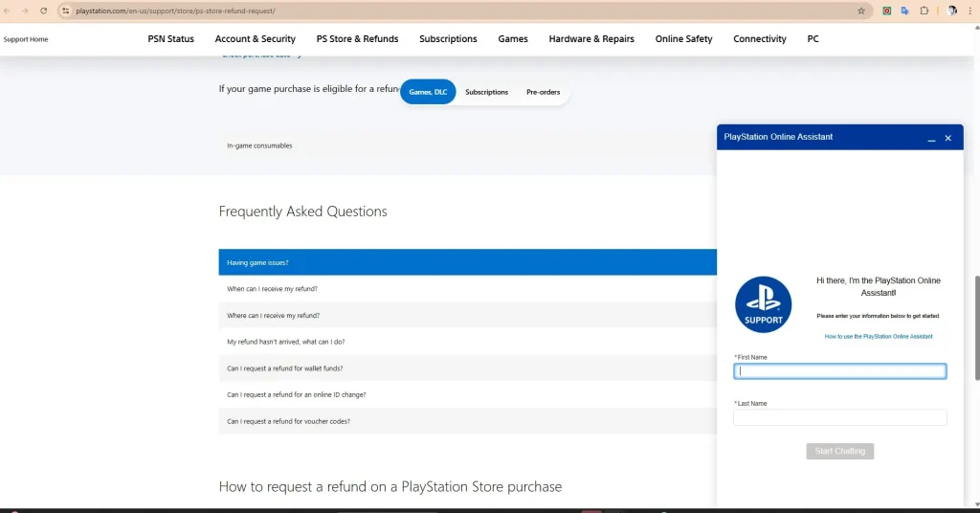Open the Connectivity menu

(x=759, y=38)
